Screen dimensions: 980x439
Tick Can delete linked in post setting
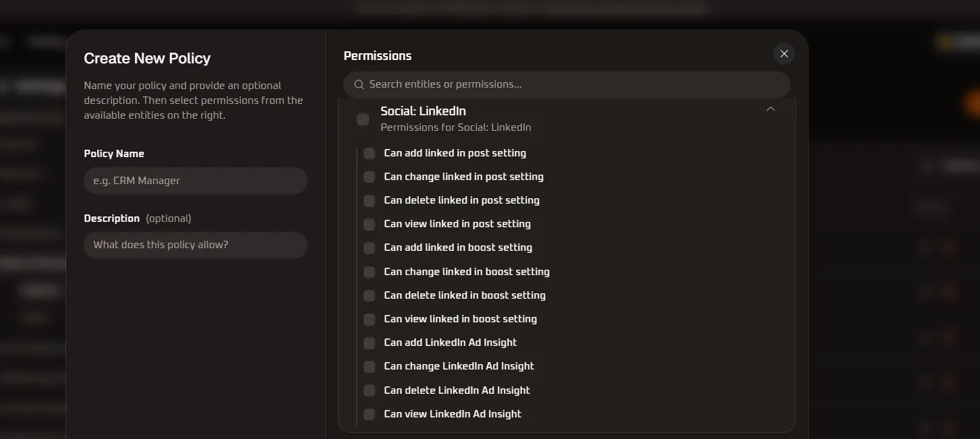pyautogui.click(x=369, y=200)
